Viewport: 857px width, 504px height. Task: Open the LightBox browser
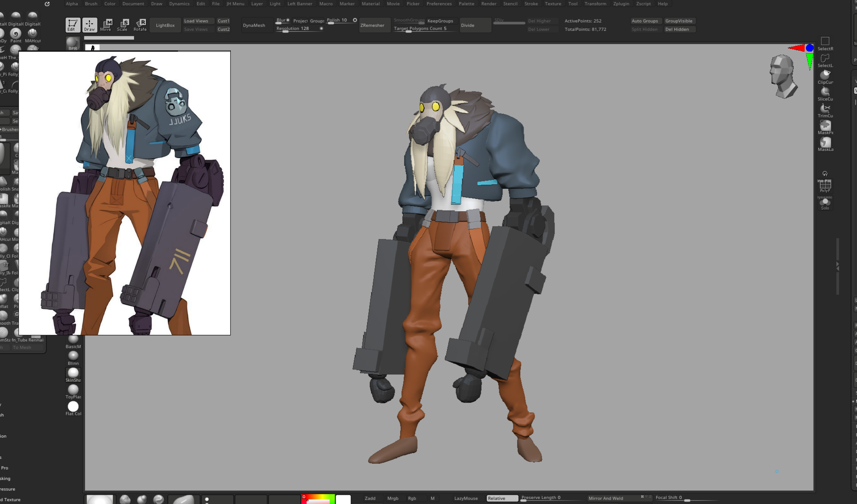click(x=165, y=25)
